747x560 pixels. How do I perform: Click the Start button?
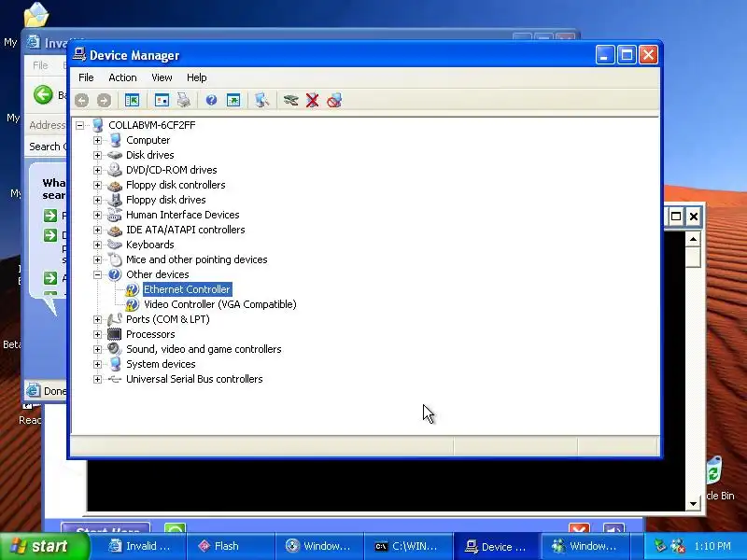pos(44,546)
